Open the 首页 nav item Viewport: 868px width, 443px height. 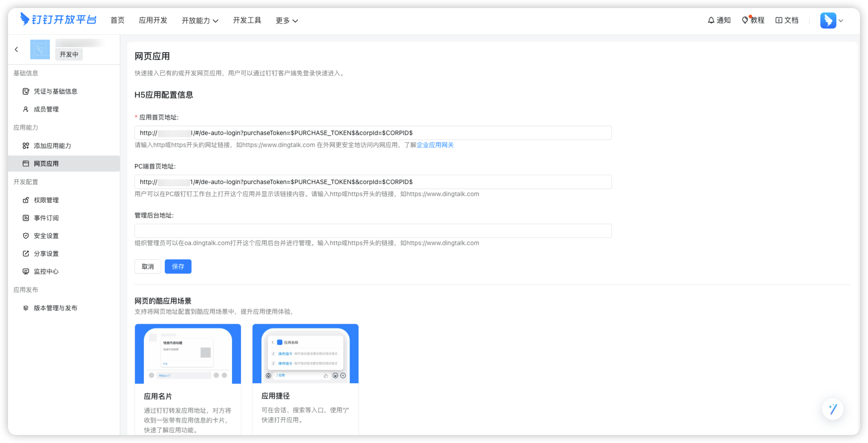[118, 20]
